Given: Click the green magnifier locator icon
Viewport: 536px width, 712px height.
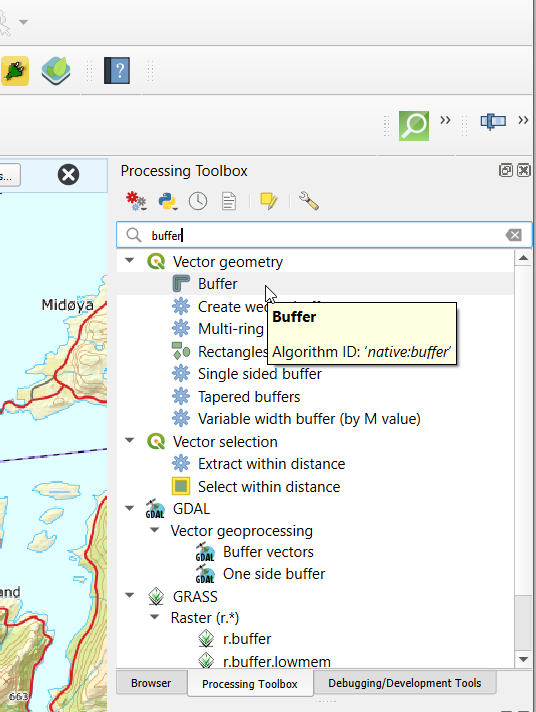Looking at the screenshot, I should (x=414, y=126).
